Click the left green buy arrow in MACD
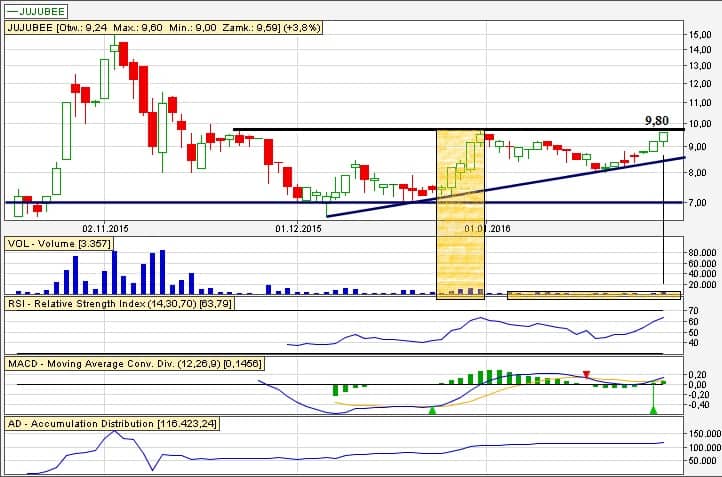The image size is (722, 477). click(432, 410)
